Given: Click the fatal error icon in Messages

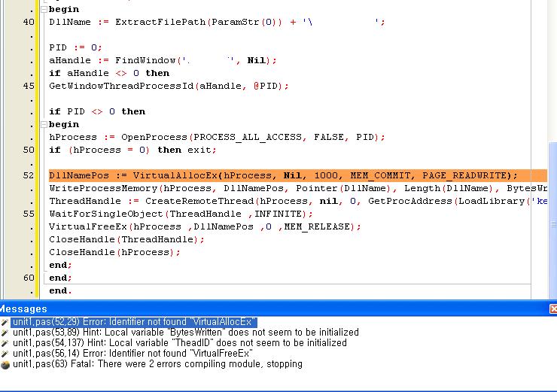Looking at the screenshot, I should 5,364.
